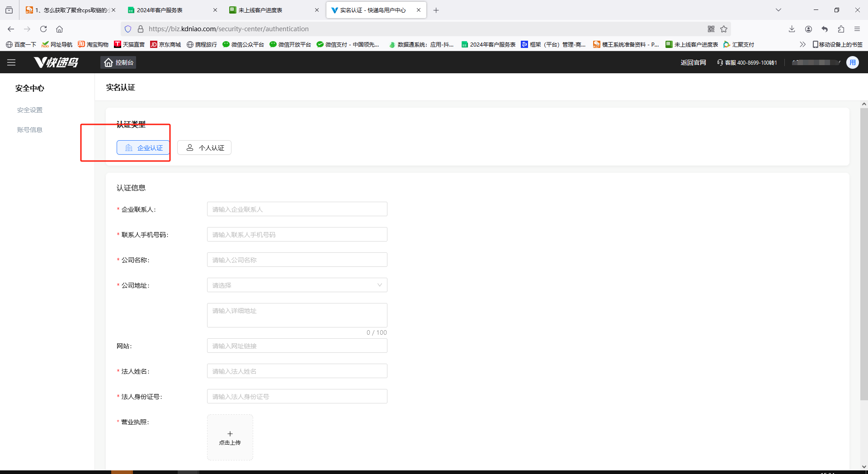Expand the bookmarks overflow chevron
The width and height of the screenshot is (868, 474).
tap(802, 44)
